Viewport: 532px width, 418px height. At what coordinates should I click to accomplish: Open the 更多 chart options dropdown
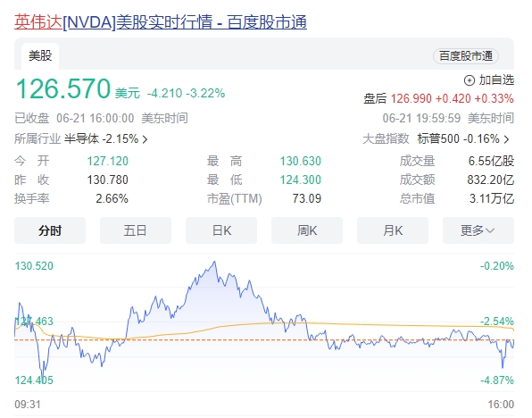tap(478, 230)
